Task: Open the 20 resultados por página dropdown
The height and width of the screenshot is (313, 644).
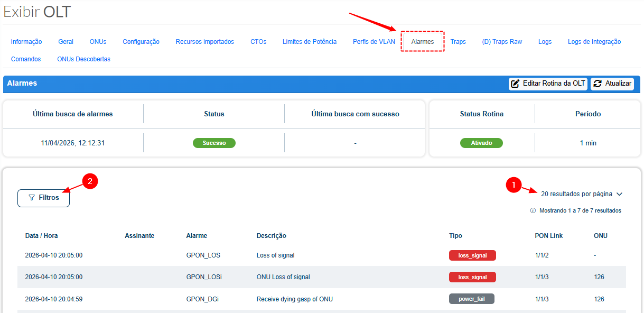Action: click(582, 194)
